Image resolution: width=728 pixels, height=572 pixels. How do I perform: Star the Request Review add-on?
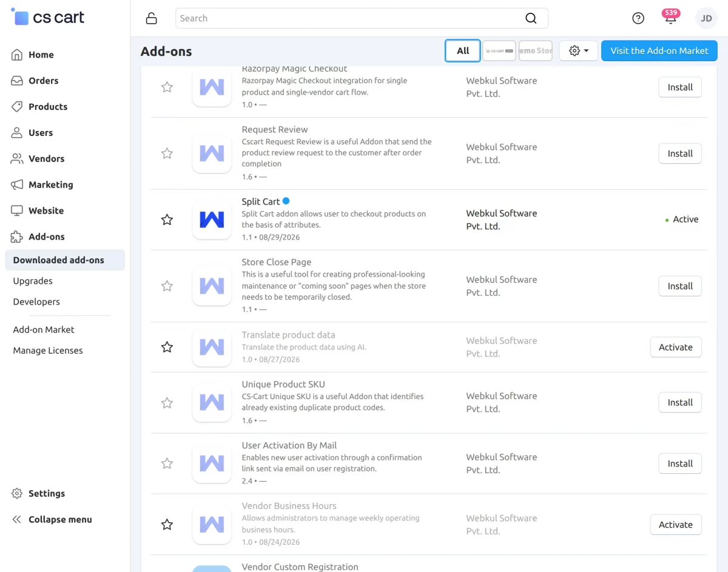pos(167,153)
